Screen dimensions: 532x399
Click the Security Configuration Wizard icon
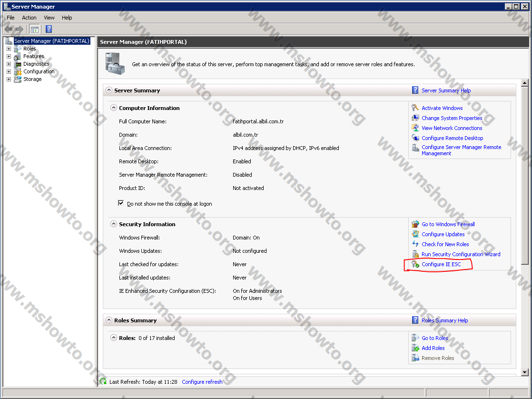[x=415, y=254]
